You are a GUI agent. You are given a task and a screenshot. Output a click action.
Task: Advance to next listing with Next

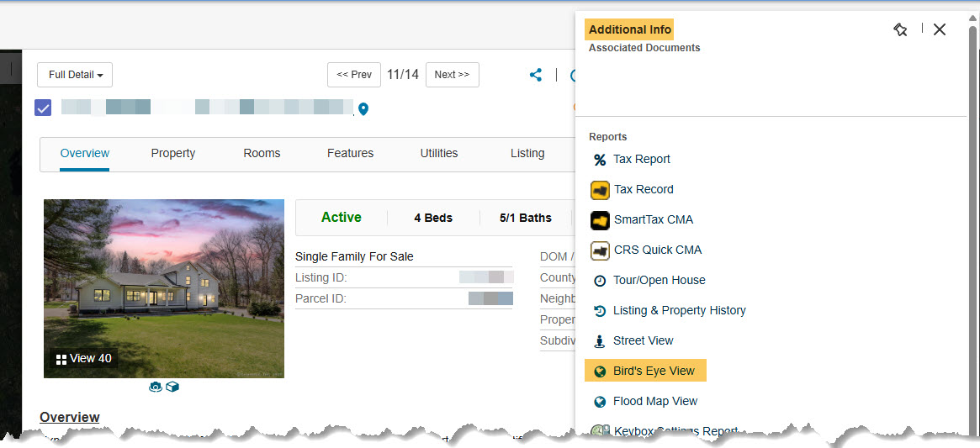coord(452,75)
